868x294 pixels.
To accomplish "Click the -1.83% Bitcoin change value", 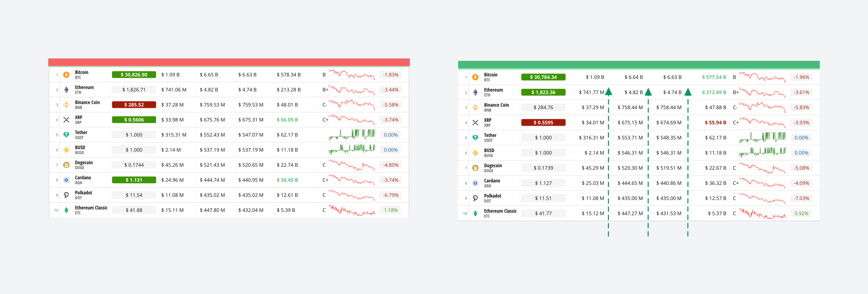I will pyautogui.click(x=391, y=75).
